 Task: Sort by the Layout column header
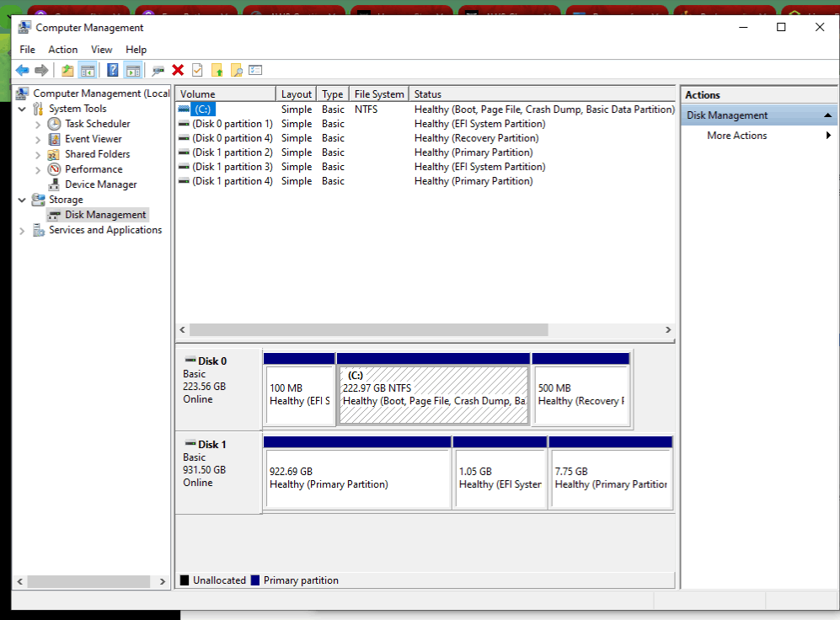click(x=297, y=94)
